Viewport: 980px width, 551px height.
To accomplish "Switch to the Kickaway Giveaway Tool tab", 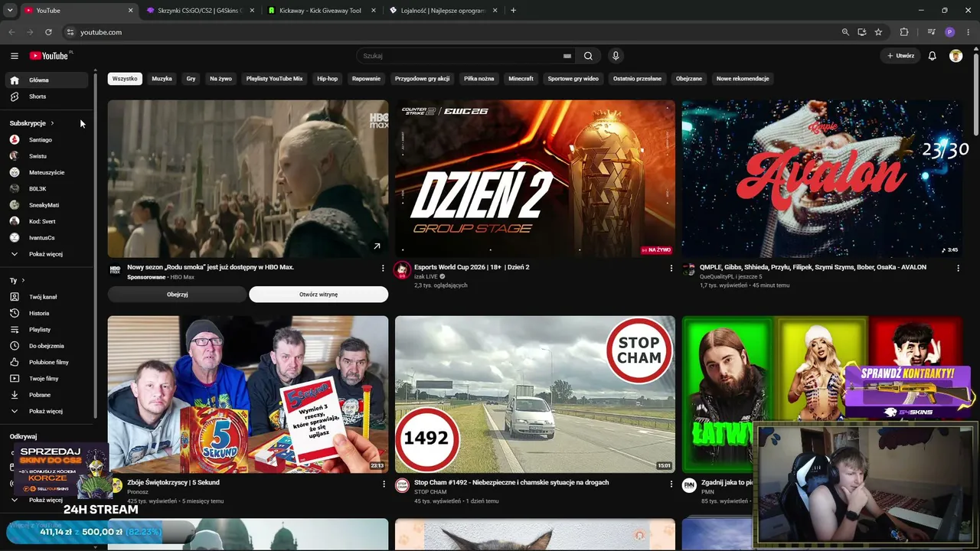I will click(x=322, y=11).
